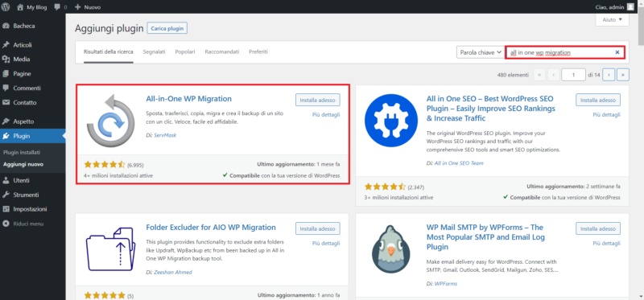Click the Zeeshan Ahmed author link

(172, 272)
